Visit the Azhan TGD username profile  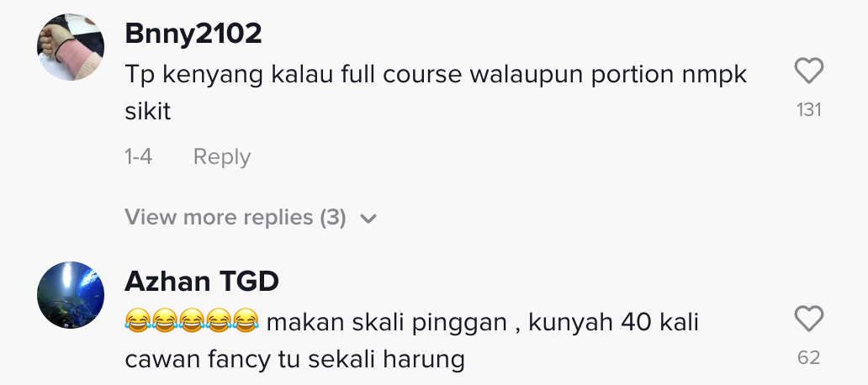pyautogui.click(x=202, y=282)
